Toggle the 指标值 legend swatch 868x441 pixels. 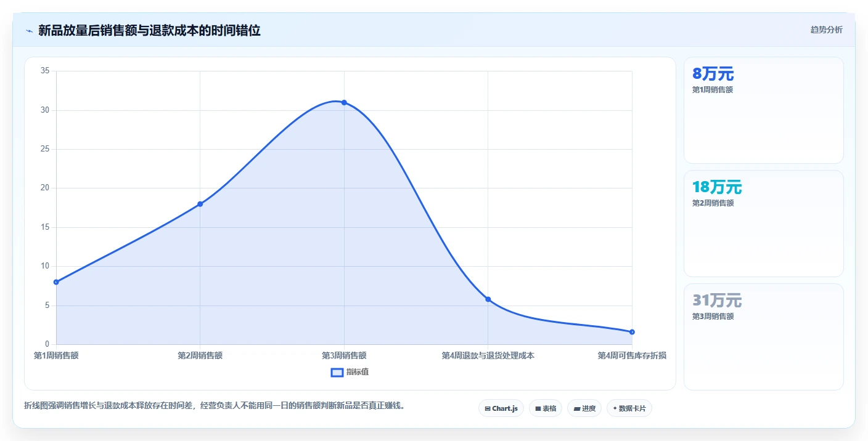tap(337, 372)
